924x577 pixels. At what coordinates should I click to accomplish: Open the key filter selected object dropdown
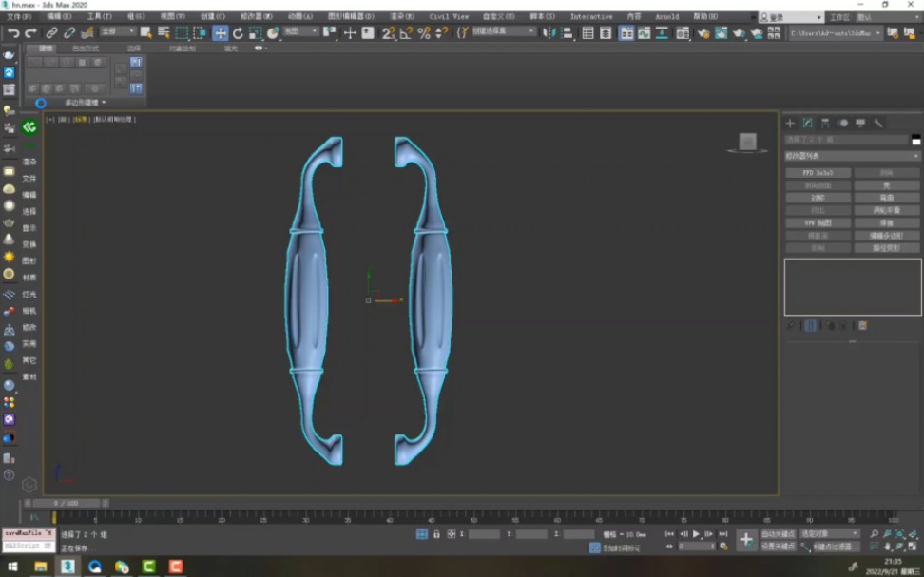829,534
